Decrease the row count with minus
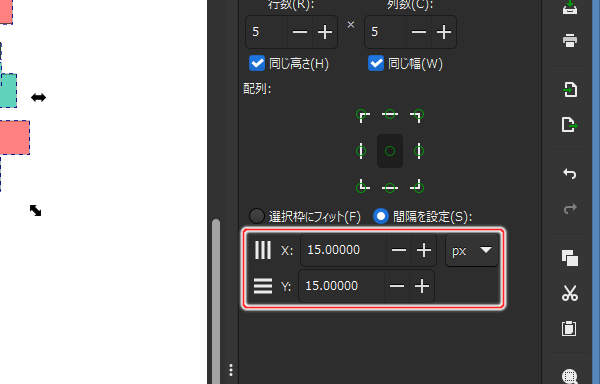The width and height of the screenshot is (600, 384). 300,32
